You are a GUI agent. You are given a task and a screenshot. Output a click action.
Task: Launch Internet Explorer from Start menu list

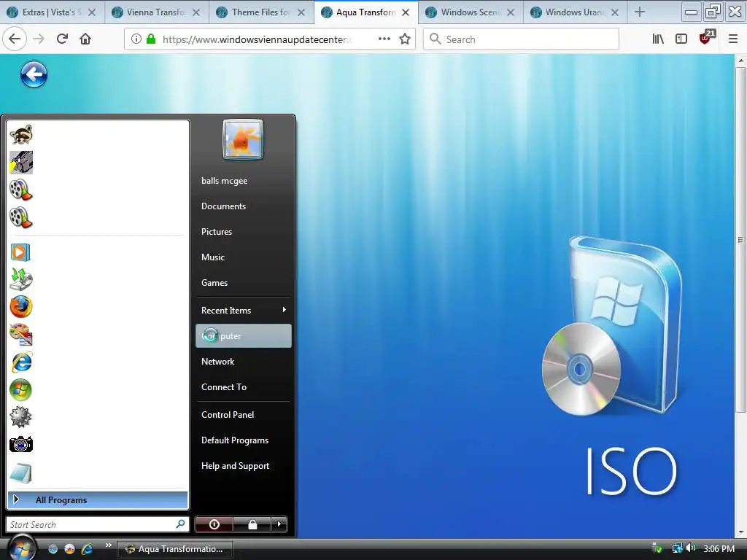(x=21, y=362)
